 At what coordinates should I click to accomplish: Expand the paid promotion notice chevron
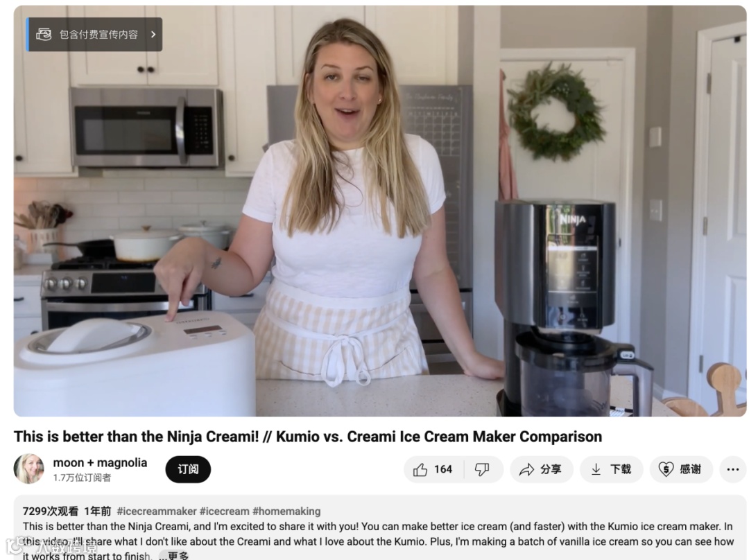pos(153,35)
